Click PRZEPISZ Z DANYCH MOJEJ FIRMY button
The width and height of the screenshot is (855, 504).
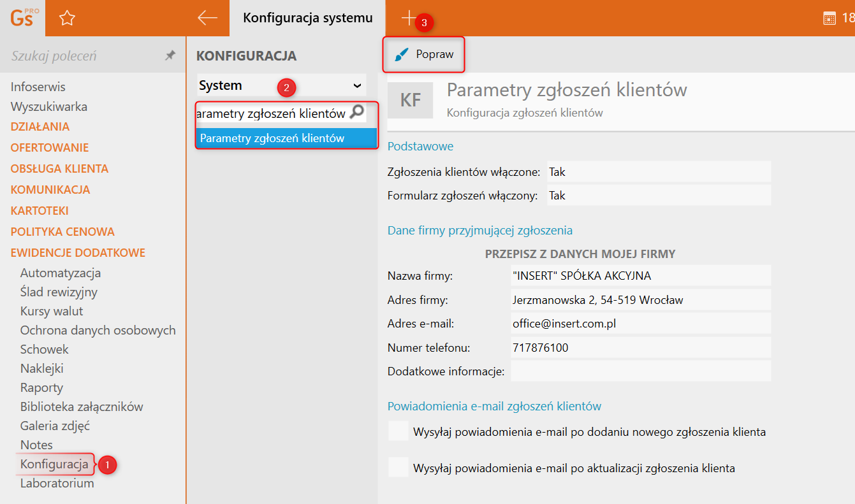coord(580,254)
